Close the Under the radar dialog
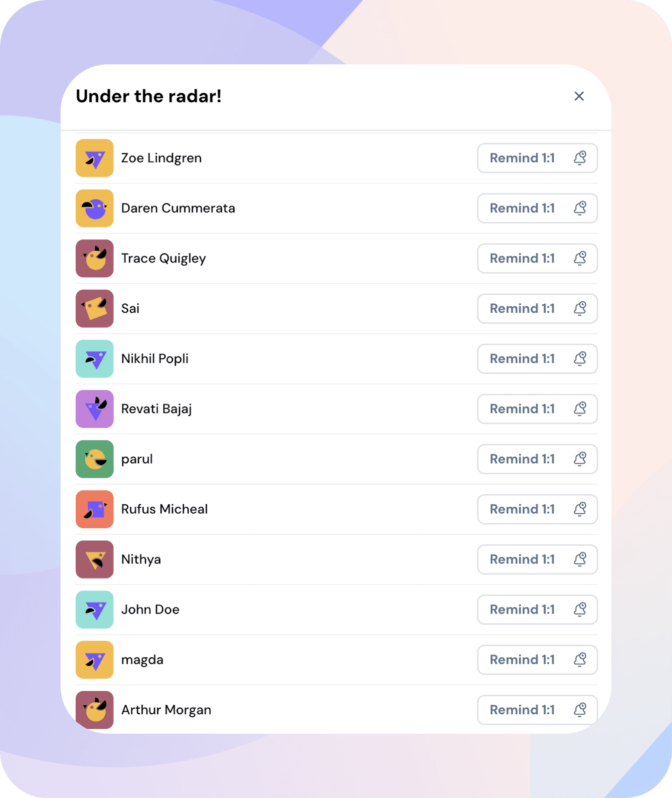 pos(579,96)
